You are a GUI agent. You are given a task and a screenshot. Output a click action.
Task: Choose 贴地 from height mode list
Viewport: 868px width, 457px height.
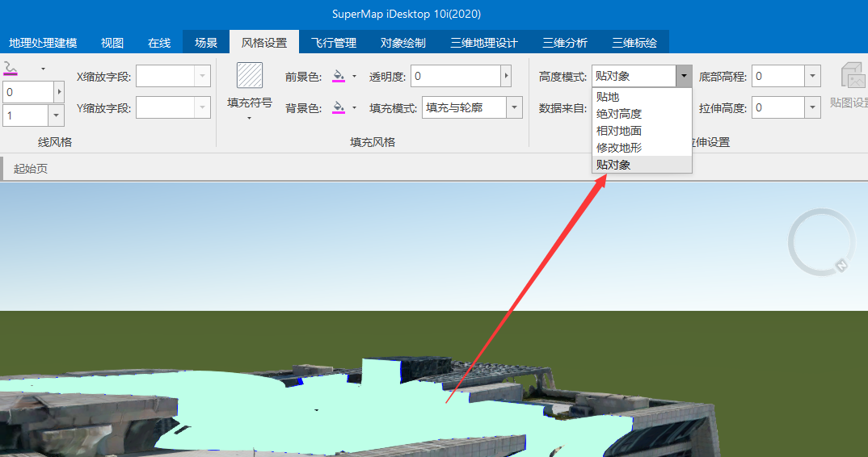point(643,97)
